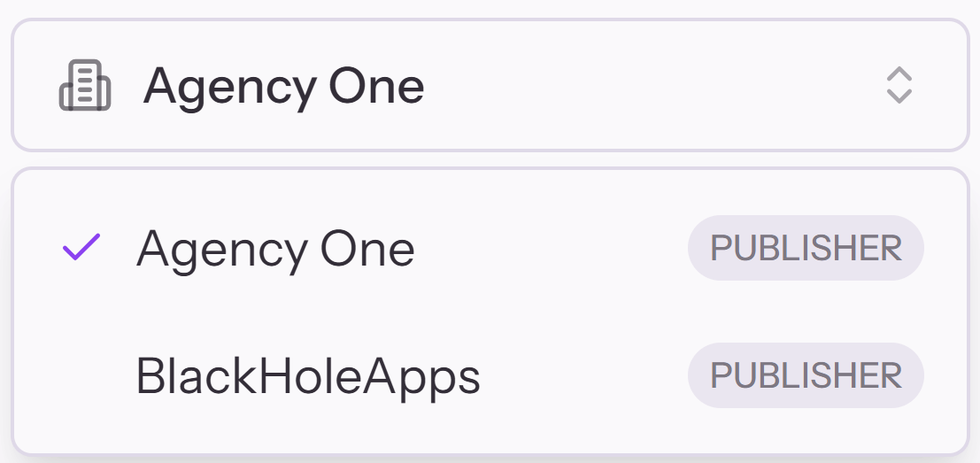This screenshot has height=463, width=980.
Task: Click the up arrow of the selector chevron
Action: click(x=899, y=74)
